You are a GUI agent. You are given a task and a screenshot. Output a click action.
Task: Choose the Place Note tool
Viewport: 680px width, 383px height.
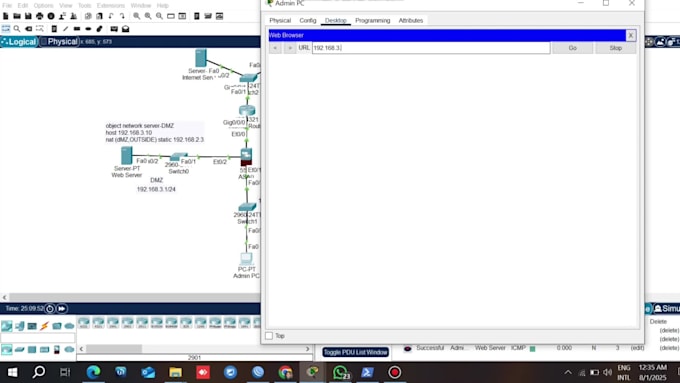pyautogui.click(x=54, y=29)
